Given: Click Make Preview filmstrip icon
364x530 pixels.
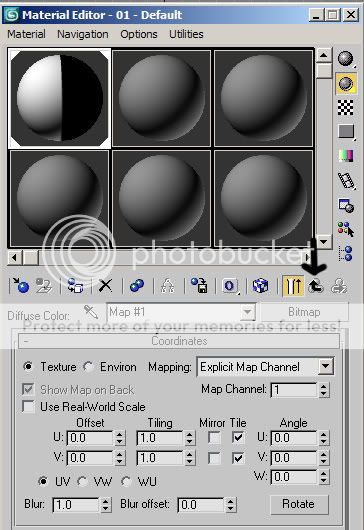Looking at the screenshot, I should pyautogui.click(x=346, y=181).
